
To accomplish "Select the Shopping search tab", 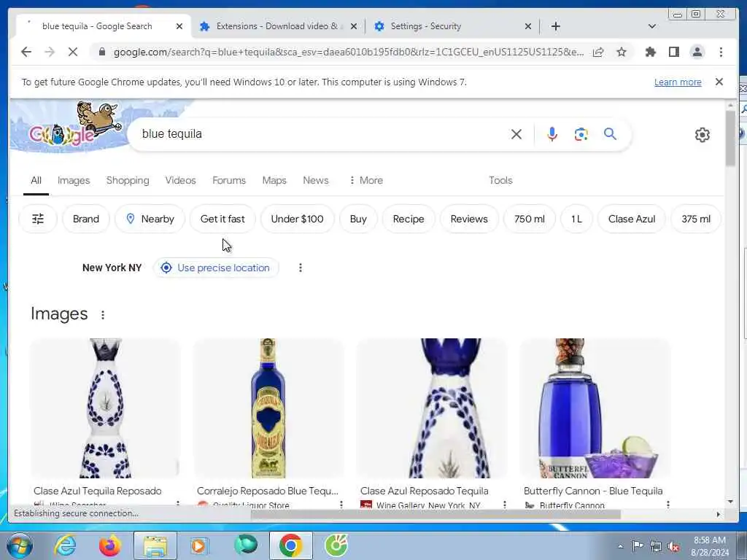I will pos(128,181).
